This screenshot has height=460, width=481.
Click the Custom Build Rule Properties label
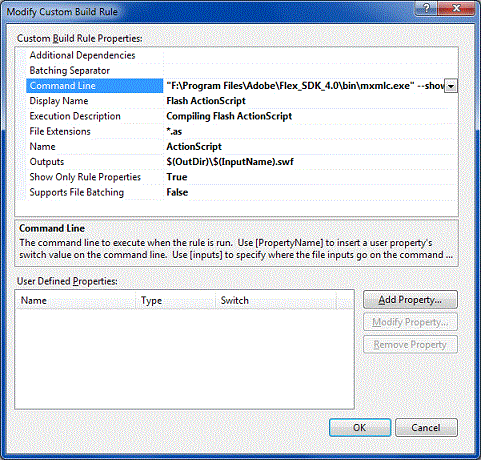[80, 39]
